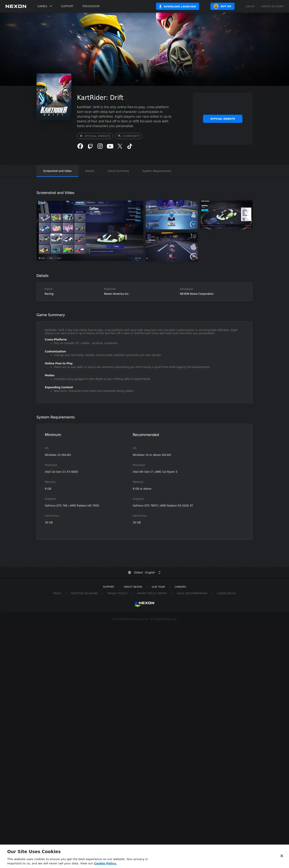Viewport: 289px width, 868px height.
Task: Open the Community pill button
Action: [x=129, y=136]
